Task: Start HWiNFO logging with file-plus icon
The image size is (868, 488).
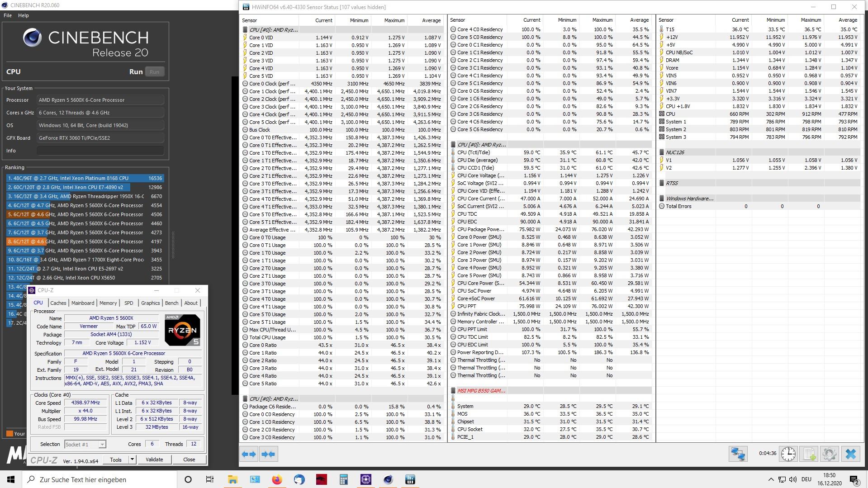Action: [809, 454]
